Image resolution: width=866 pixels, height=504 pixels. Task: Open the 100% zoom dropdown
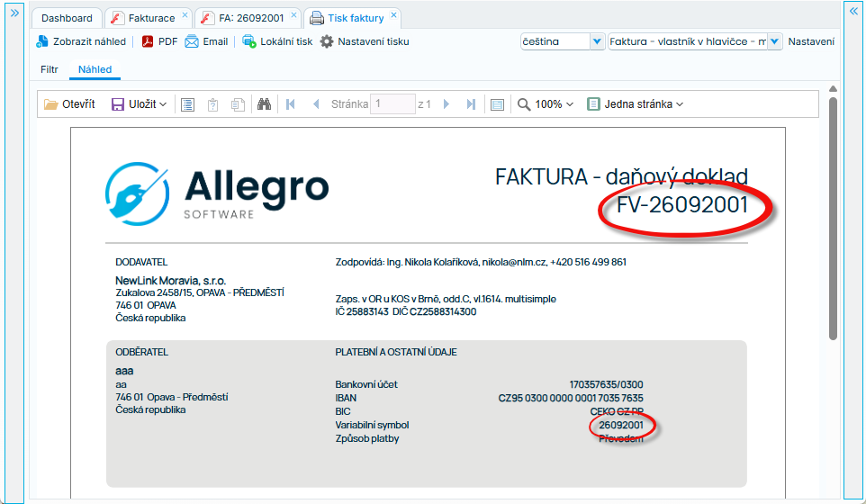pyautogui.click(x=555, y=104)
